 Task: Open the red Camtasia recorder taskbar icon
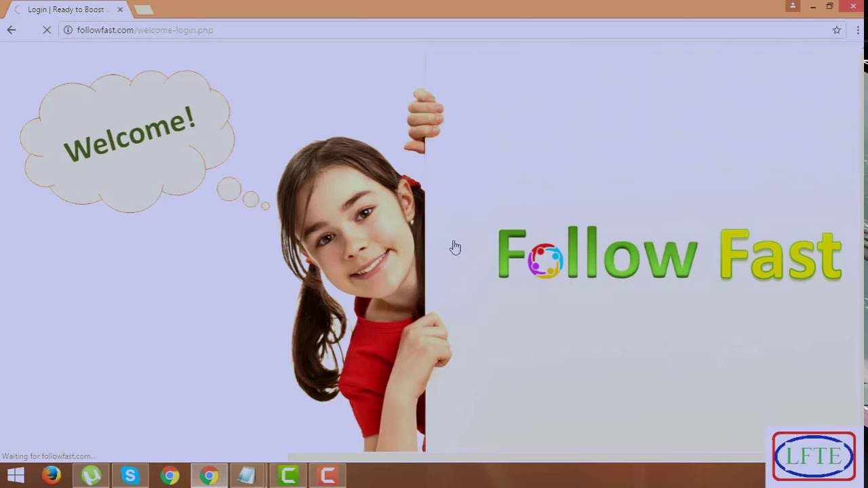click(328, 475)
